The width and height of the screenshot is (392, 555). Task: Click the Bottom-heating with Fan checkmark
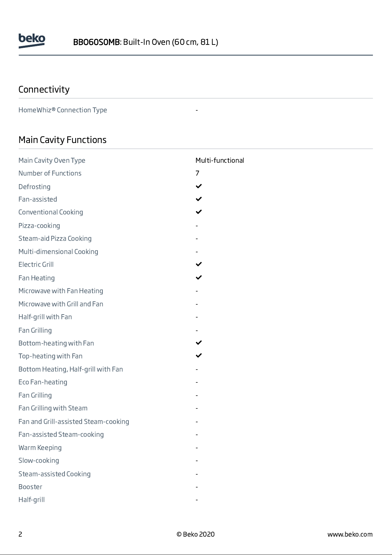[198, 343]
